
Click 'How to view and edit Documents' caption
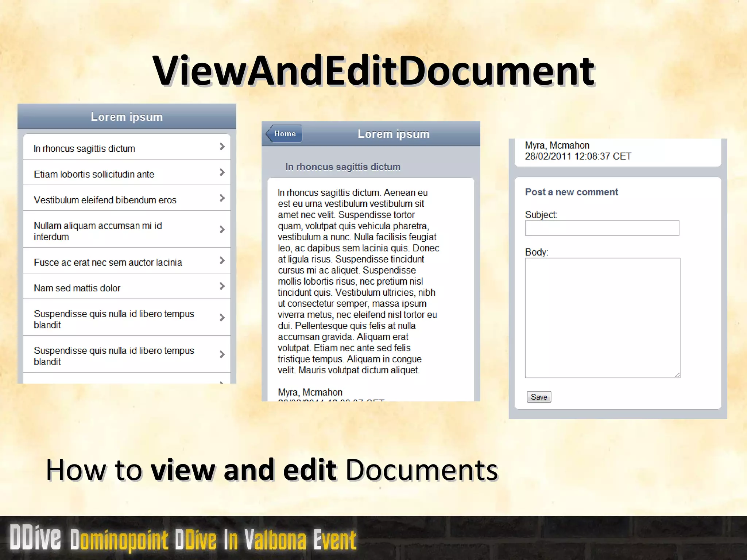click(x=272, y=470)
